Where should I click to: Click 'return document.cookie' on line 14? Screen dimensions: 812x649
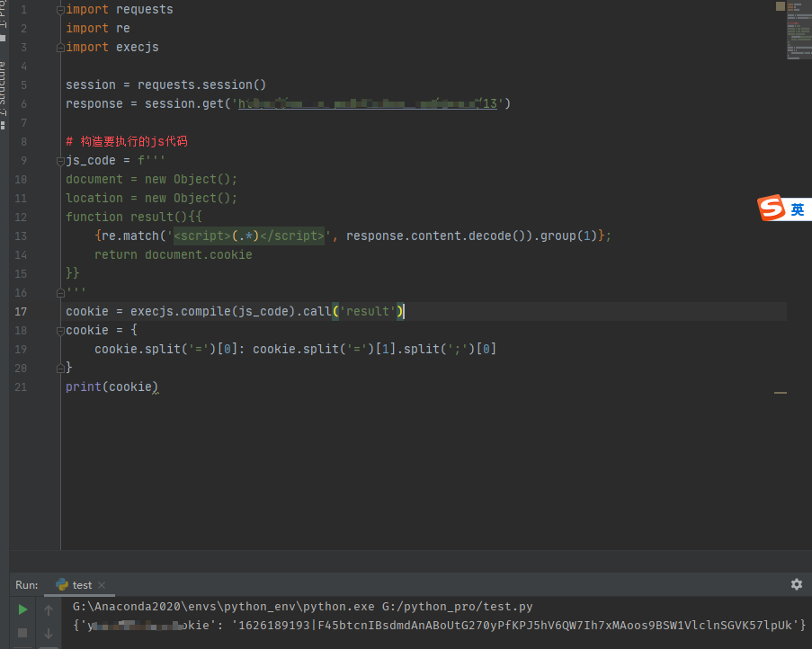173,254
